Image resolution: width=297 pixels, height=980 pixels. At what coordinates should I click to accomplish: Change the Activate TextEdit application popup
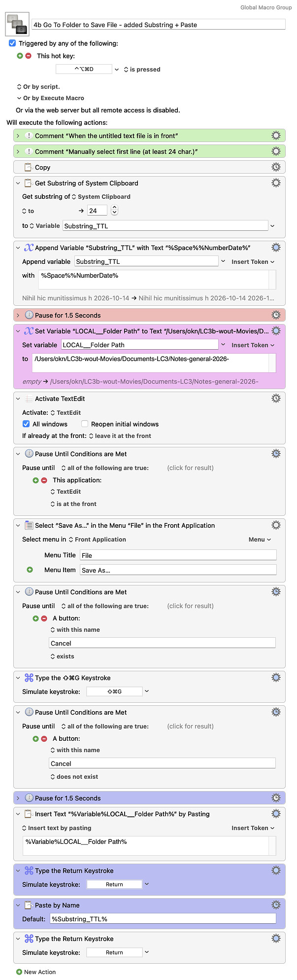pyautogui.click(x=66, y=413)
